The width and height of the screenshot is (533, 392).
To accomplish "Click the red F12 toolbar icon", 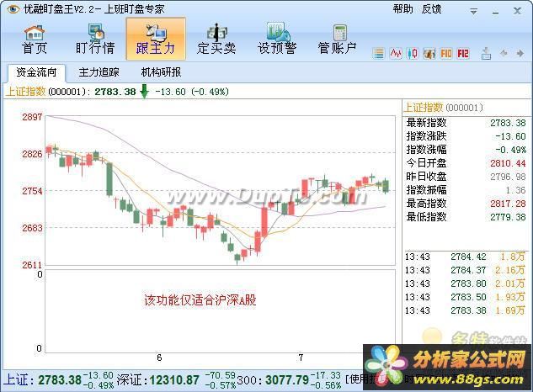I will 463,53.
